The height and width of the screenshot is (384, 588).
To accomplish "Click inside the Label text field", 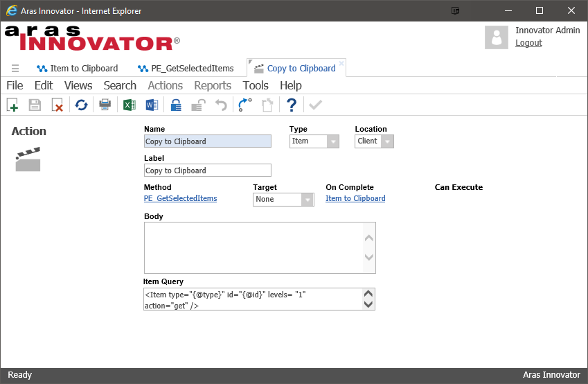I will [207, 171].
